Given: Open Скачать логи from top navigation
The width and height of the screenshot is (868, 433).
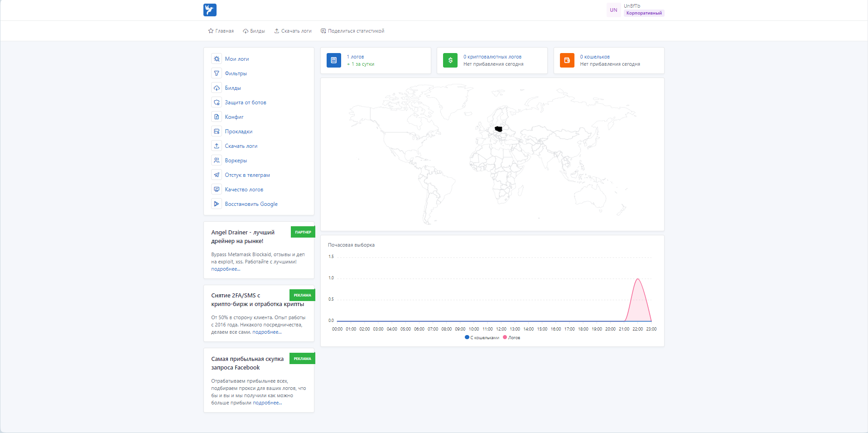Looking at the screenshot, I should coord(293,31).
